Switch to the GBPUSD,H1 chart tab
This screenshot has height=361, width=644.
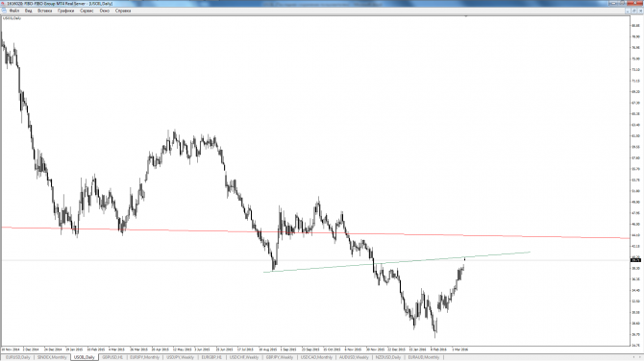pyautogui.click(x=112, y=357)
